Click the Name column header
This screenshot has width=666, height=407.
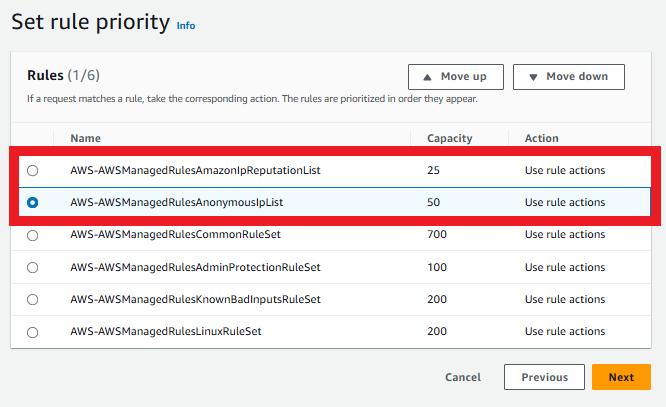(x=85, y=138)
